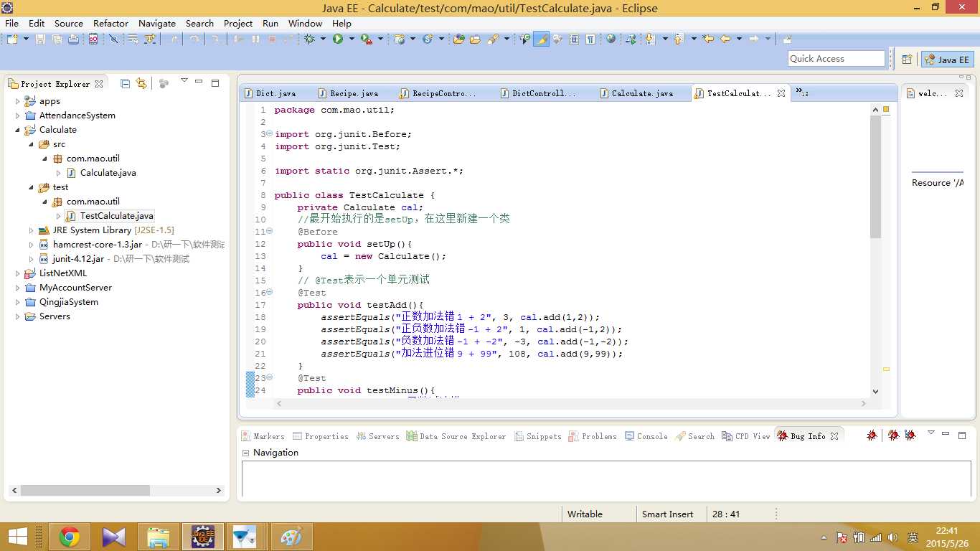Image resolution: width=980 pixels, height=551 pixels.
Task: Click the Quick Access search field
Action: click(x=836, y=59)
